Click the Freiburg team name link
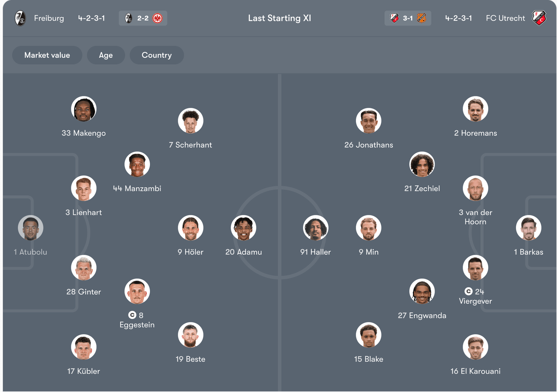This screenshot has height=392, width=557. pos(49,18)
